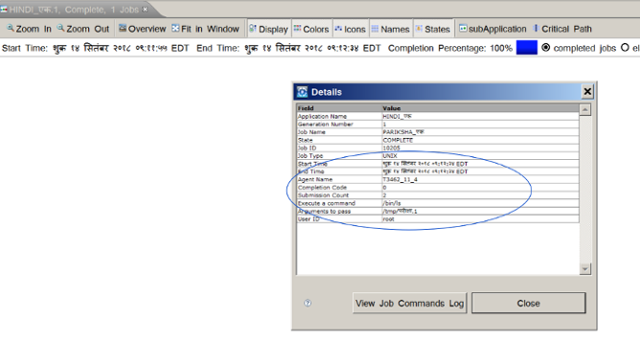Click the PARIKSHA job name value

[x=403, y=132]
